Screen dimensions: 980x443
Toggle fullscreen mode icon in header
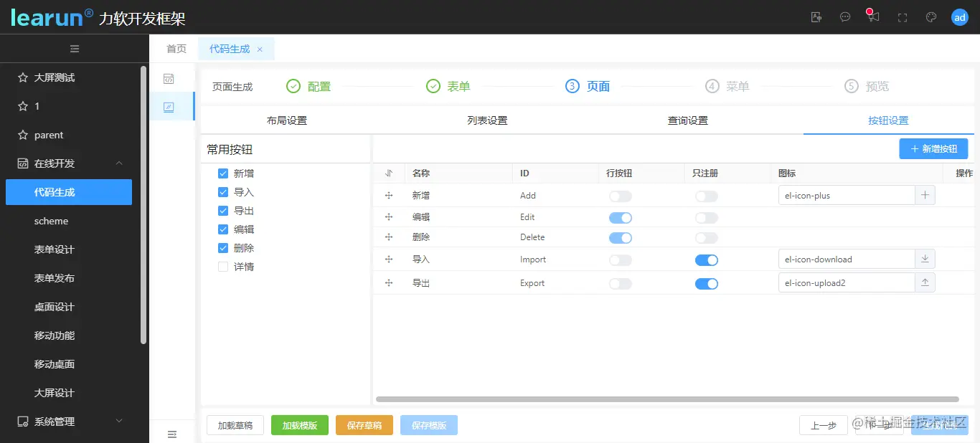(903, 17)
